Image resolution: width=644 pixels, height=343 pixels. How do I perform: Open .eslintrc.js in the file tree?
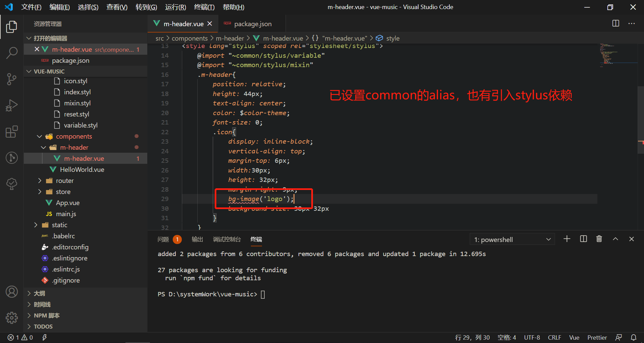pyautogui.click(x=66, y=269)
